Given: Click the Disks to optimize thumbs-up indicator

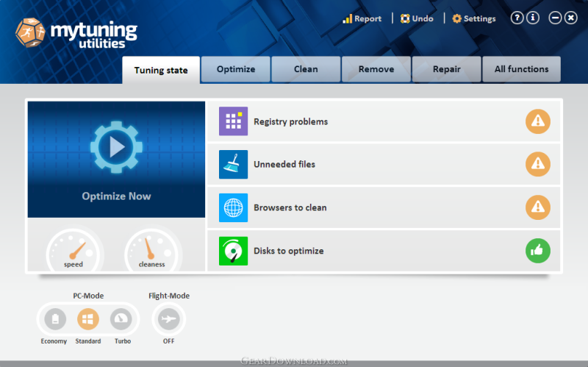Looking at the screenshot, I should click(x=538, y=250).
